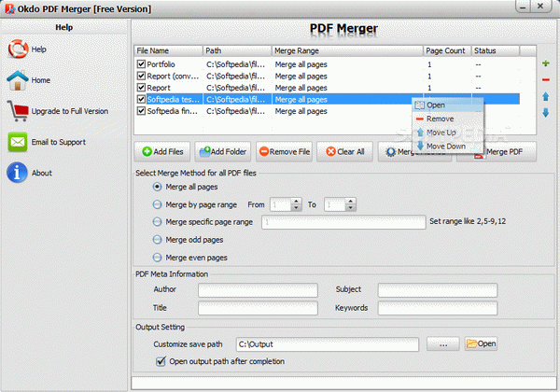
Task: Select the Merge by page range option
Action: coord(157,204)
